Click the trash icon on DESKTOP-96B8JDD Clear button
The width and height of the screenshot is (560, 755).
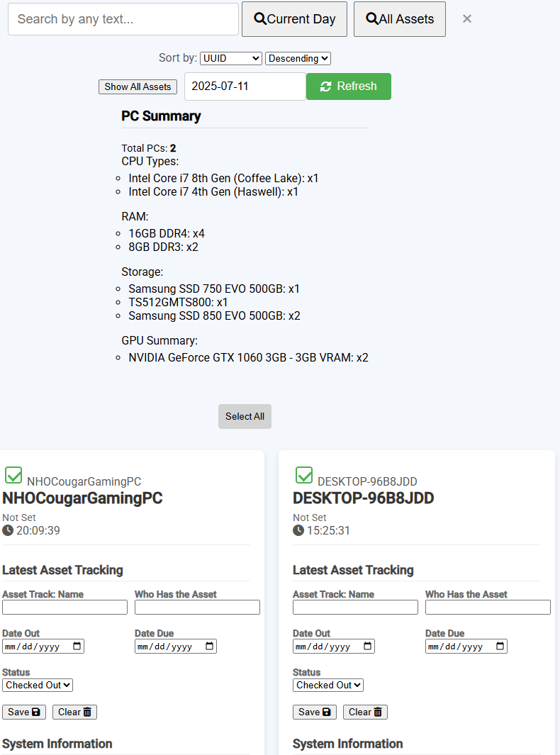pyautogui.click(x=378, y=712)
